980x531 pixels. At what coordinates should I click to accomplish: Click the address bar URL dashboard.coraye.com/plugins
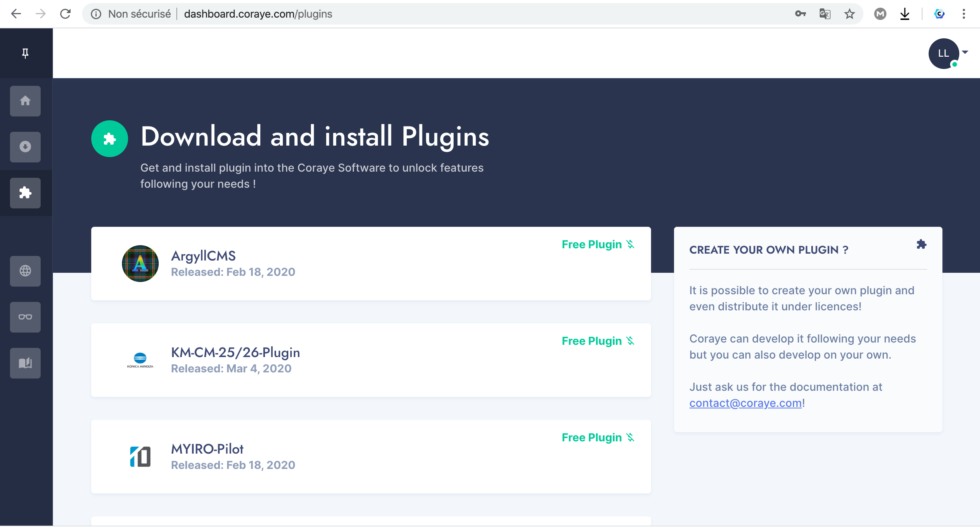pyautogui.click(x=258, y=14)
